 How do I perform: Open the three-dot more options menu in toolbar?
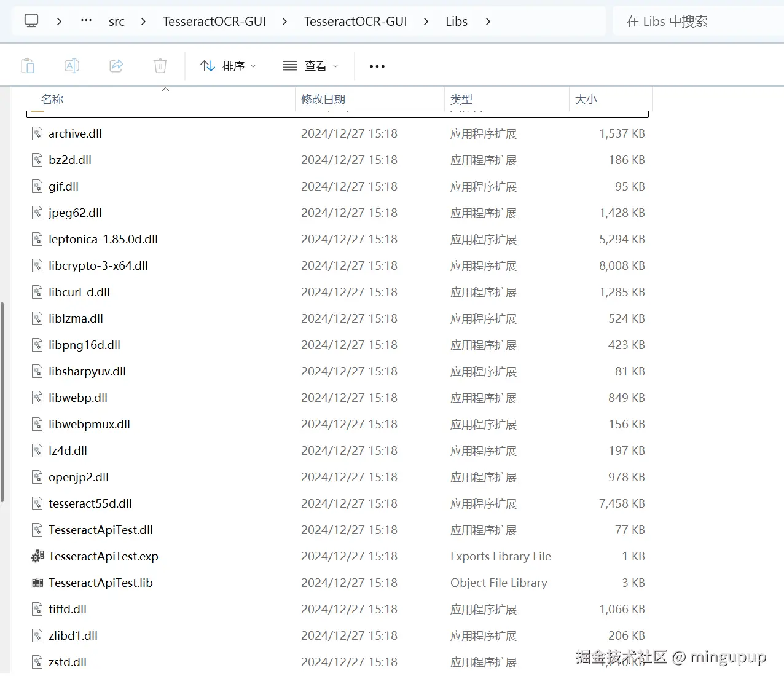[377, 66]
